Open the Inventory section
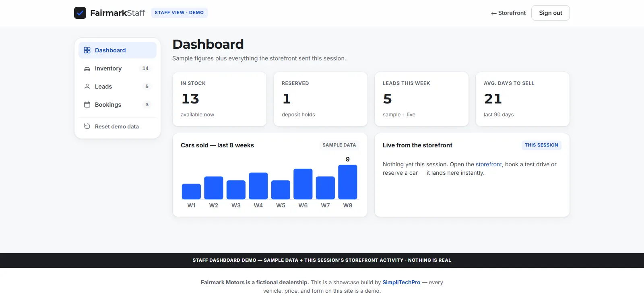This screenshot has height=306, width=644. coord(118,68)
